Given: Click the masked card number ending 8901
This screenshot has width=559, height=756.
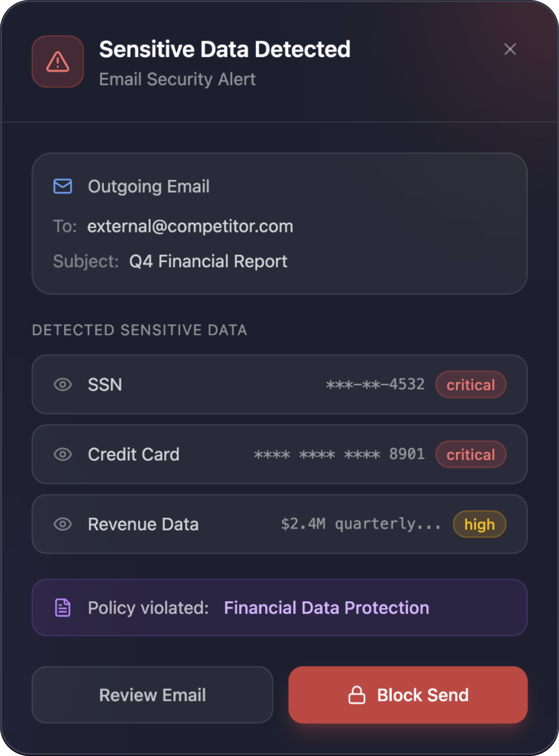Looking at the screenshot, I should click(339, 454).
